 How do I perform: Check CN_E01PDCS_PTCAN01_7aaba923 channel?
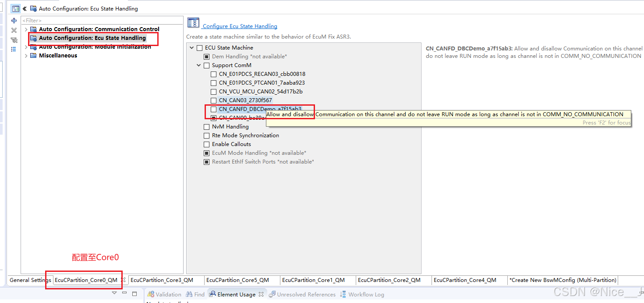[x=213, y=83]
